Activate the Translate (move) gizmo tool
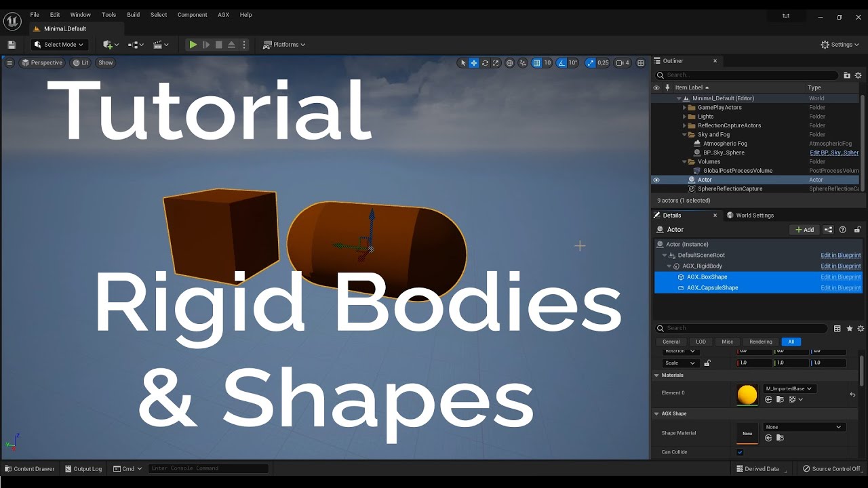The height and width of the screenshot is (488, 868). click(x=474, y=63)
